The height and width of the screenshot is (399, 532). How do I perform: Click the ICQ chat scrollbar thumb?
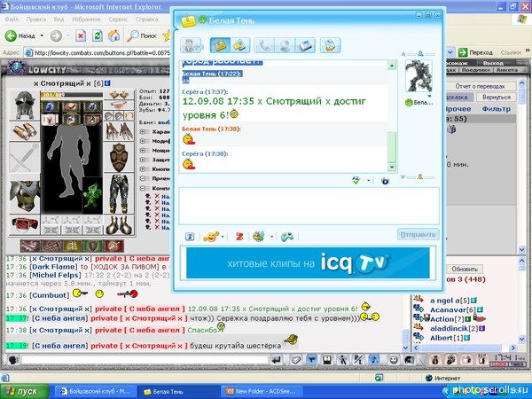392,147
